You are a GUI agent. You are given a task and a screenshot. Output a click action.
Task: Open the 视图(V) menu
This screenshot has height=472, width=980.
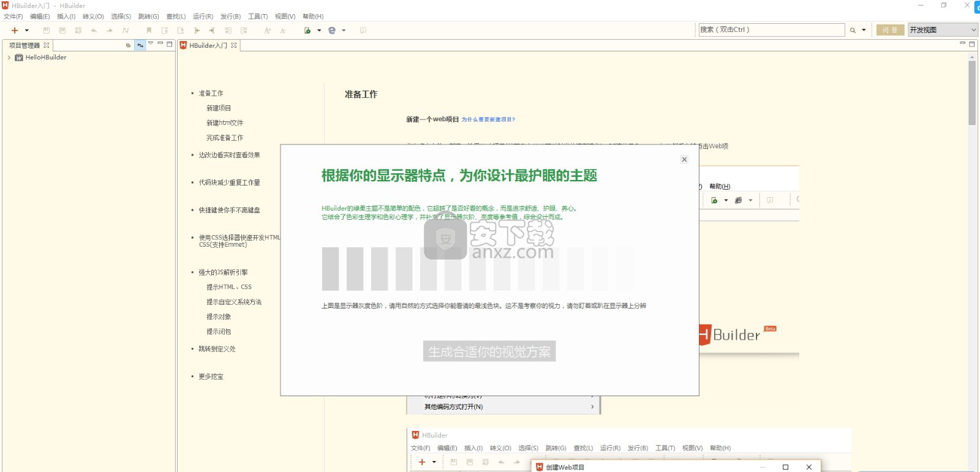click(x=285, y=17)
